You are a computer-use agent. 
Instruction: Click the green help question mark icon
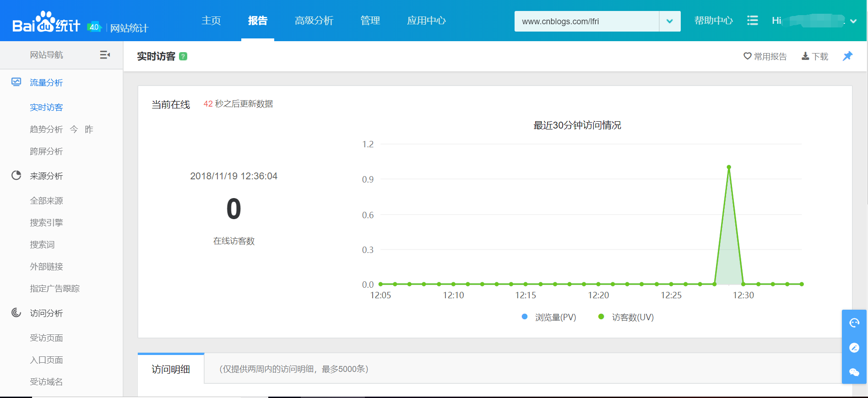coord(183,56)
